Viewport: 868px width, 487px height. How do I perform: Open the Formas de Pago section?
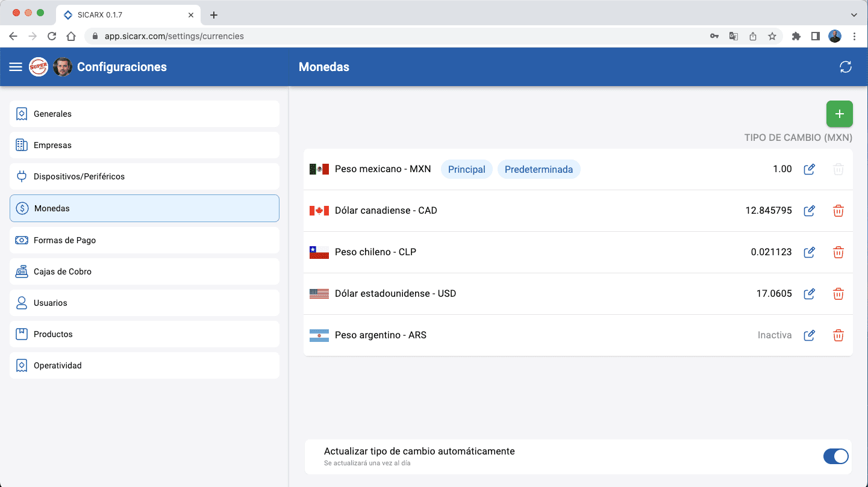(x=144, y=240)
